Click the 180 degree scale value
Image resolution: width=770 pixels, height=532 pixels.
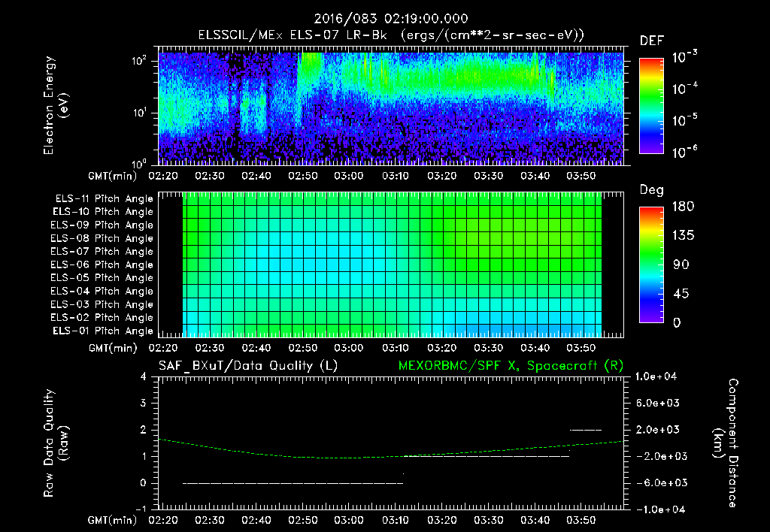[x=683, y=207]
